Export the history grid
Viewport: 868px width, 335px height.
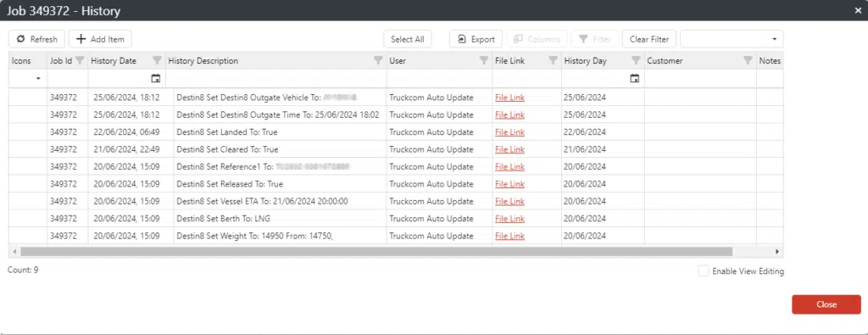click(476, 39)
